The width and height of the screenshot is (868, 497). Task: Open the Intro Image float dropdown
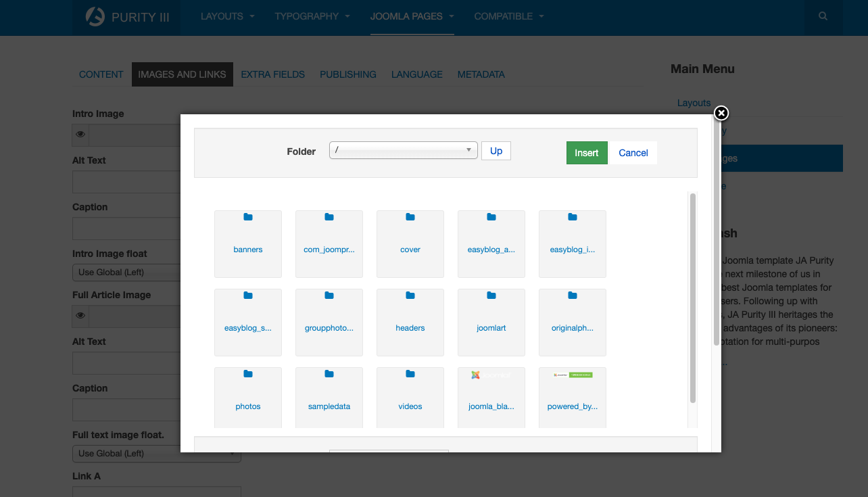(x=126, y=273)
